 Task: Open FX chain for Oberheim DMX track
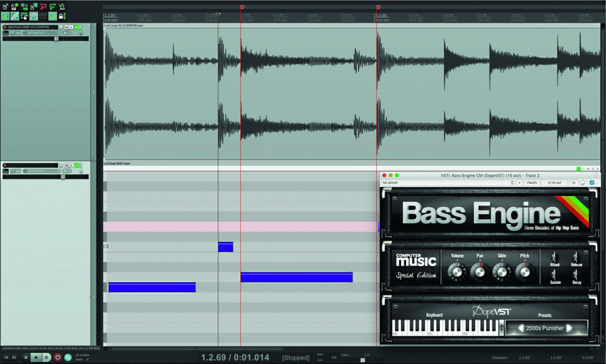click(x=77, y=27)
